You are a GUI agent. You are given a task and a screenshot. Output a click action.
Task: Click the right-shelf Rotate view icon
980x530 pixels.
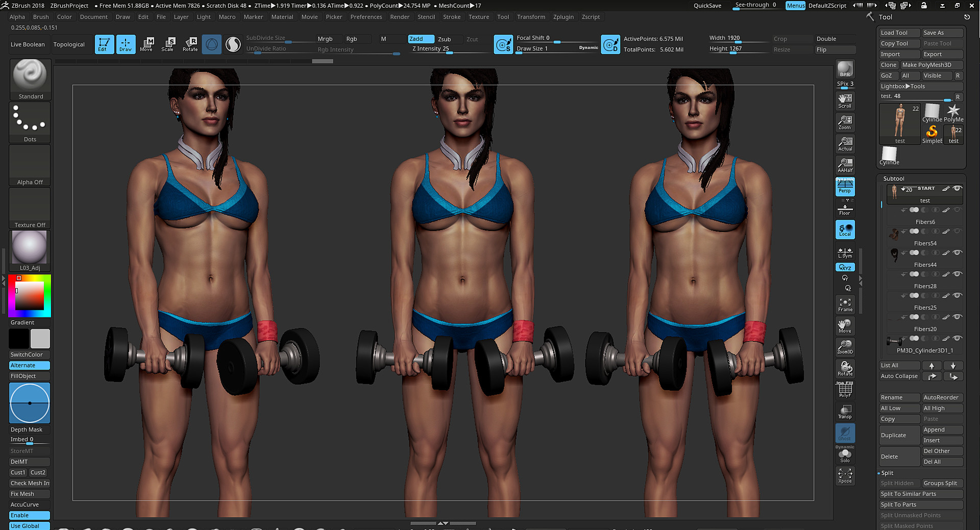[845, 368]
